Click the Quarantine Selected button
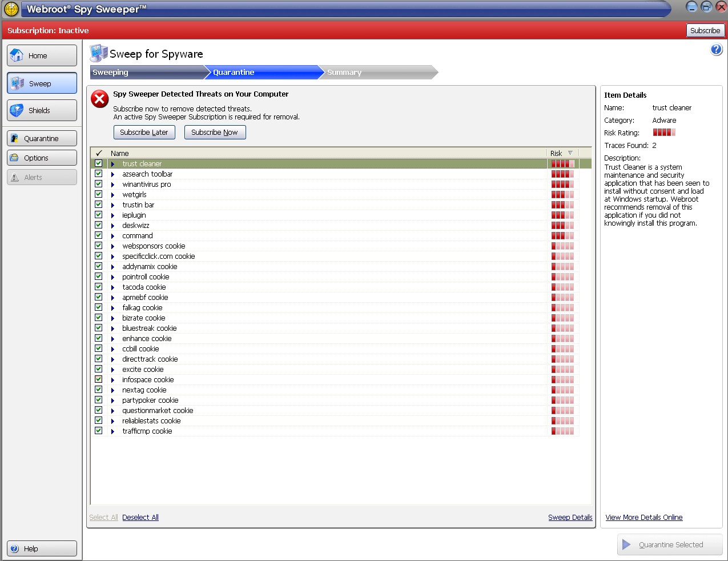Image resolution: width=728 pixels, height=561 pixels. pyautogui.click(x=670, y=544)
